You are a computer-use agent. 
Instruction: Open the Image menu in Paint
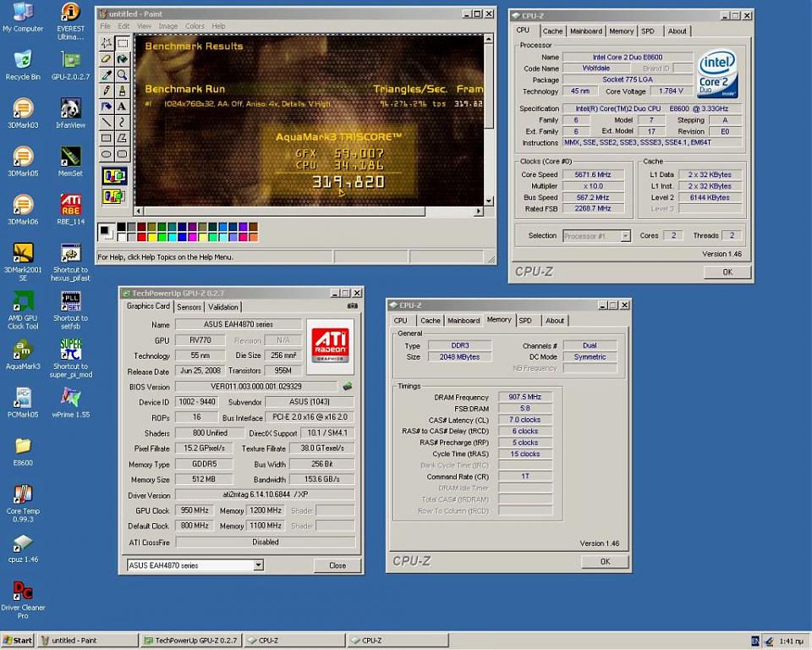click(x=167, y=26)
